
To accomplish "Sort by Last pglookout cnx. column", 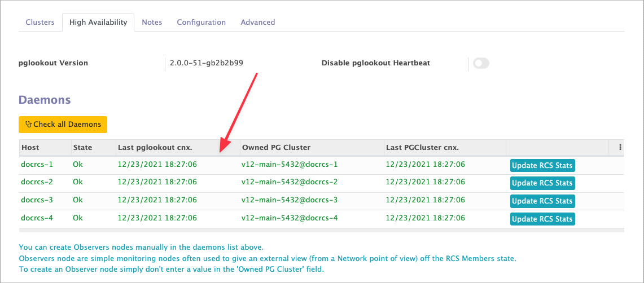I will pos(155,148).
